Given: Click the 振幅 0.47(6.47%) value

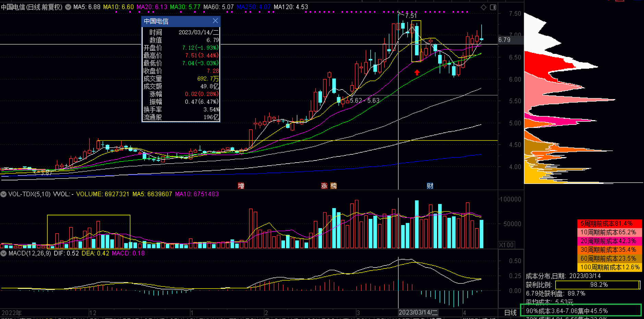Looking at the screenshot, I should (202, 102).
